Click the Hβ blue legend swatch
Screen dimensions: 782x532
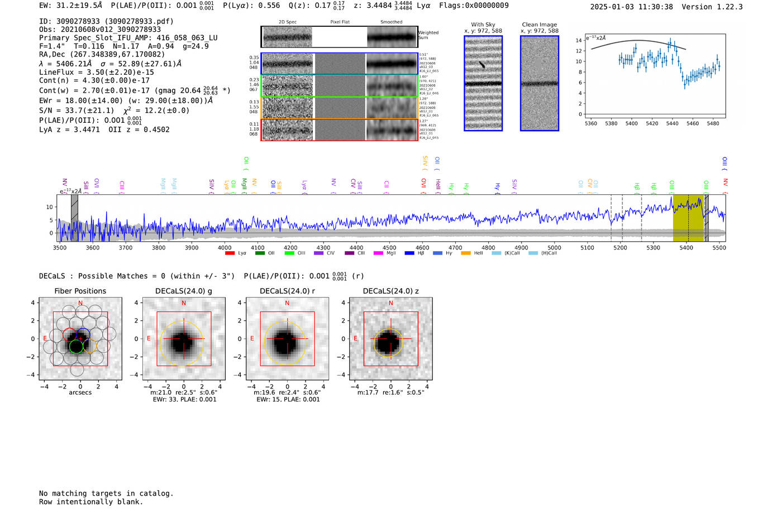(409, 253)
